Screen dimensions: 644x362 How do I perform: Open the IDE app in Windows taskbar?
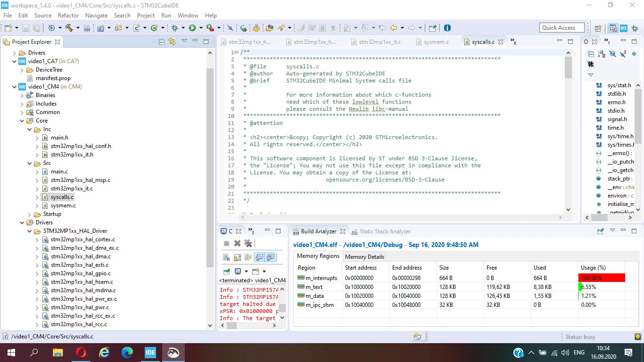150,352
